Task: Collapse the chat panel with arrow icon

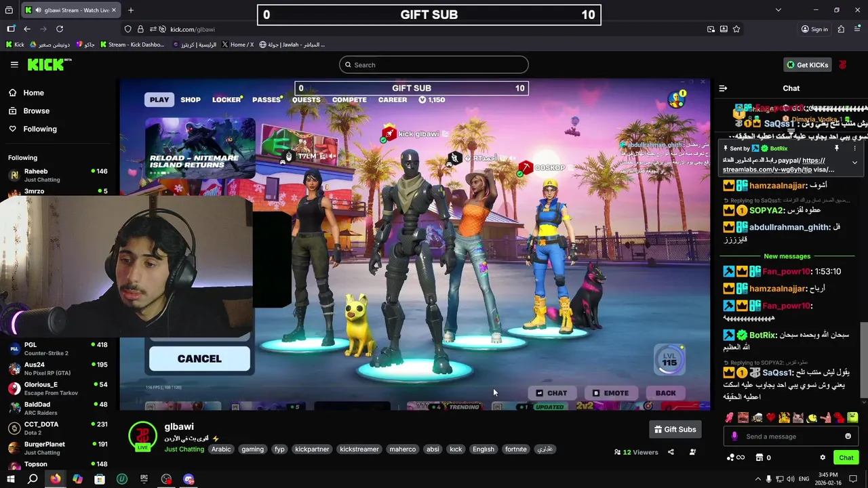Action: click(x=723, y=88)
